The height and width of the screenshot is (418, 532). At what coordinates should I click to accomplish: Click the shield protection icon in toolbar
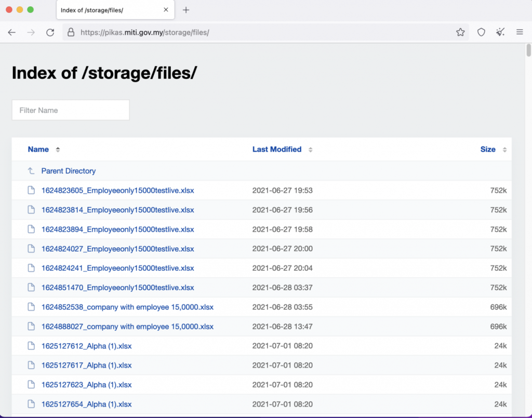(x=481, y=32)
